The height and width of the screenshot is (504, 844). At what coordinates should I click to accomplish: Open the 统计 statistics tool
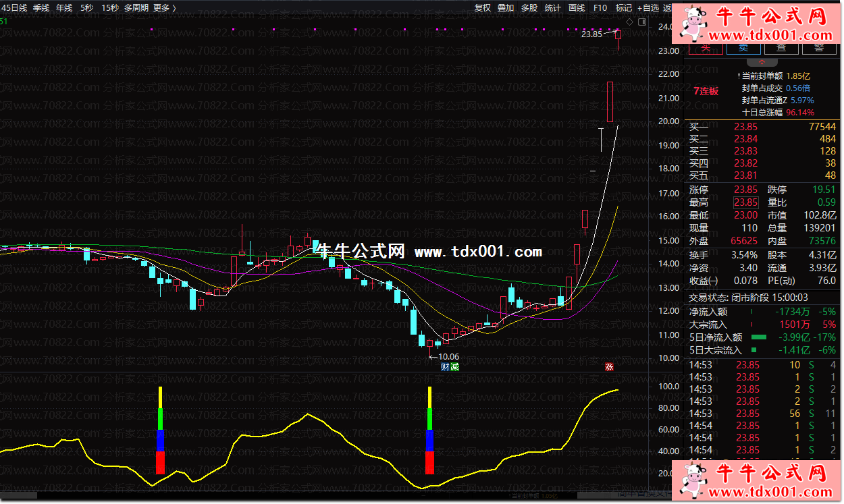(x=552, y=8)
